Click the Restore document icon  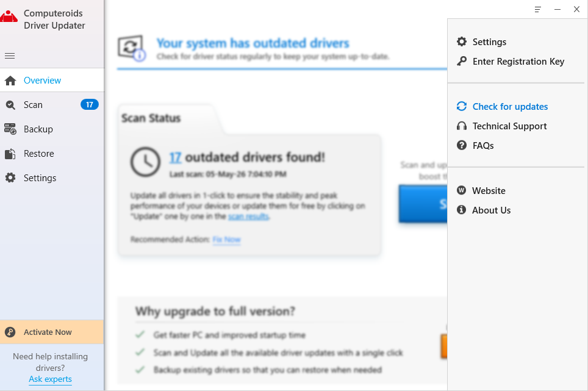[x=10, y=154]
